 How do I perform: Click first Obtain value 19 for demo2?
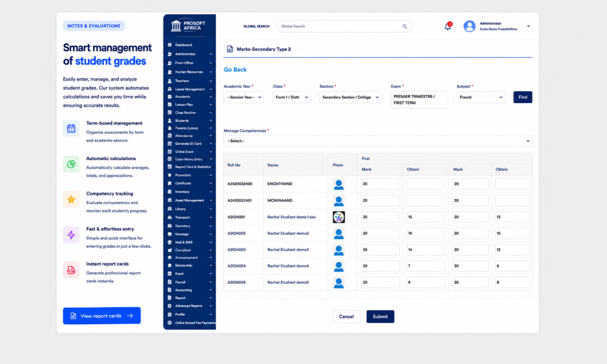coord(426,234)
